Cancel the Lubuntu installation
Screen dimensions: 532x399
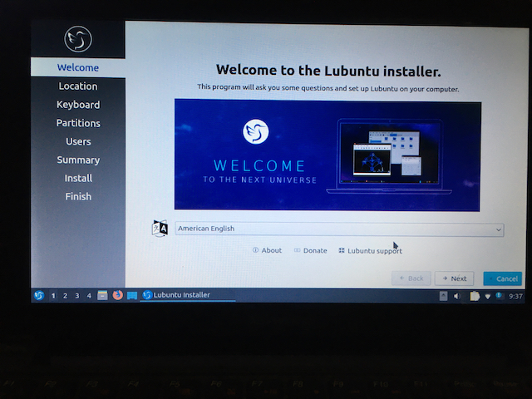(502, 278)
